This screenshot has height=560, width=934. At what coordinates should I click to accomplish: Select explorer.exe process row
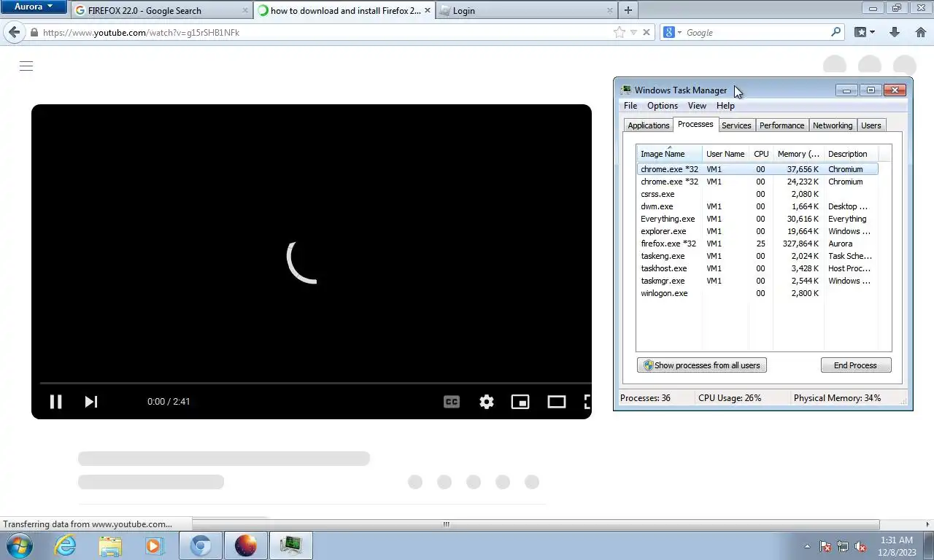[x=757, y=231]
